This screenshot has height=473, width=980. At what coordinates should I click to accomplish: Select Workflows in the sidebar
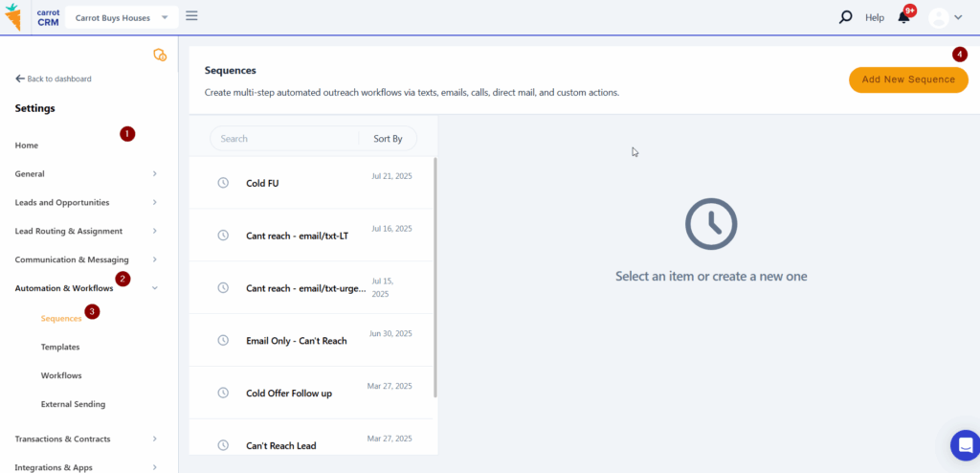coord(61,376)
